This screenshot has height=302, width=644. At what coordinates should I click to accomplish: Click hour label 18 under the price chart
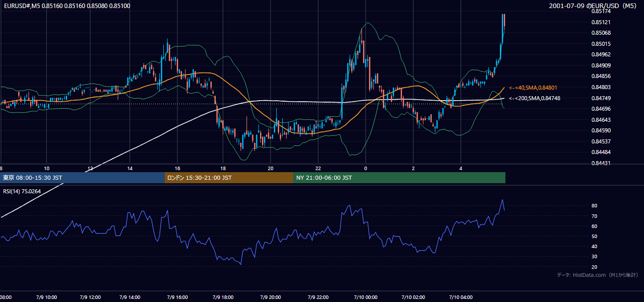(x=223, y=168)
